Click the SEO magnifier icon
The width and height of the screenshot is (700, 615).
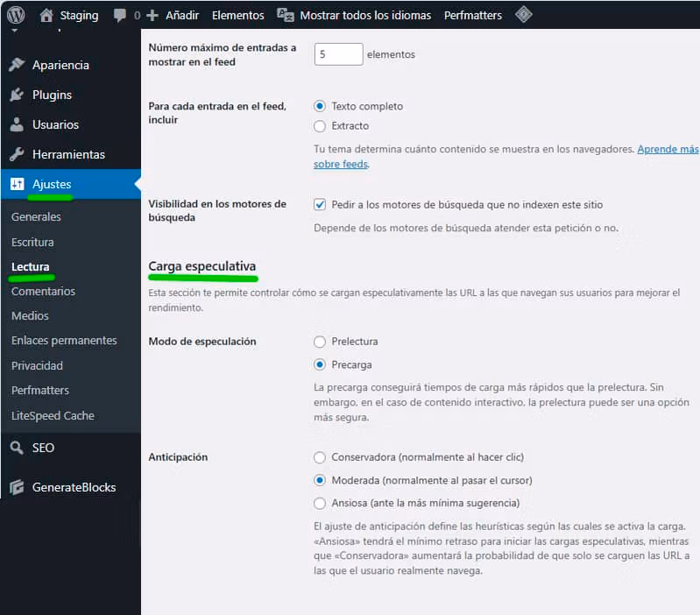tap(17, 448)
